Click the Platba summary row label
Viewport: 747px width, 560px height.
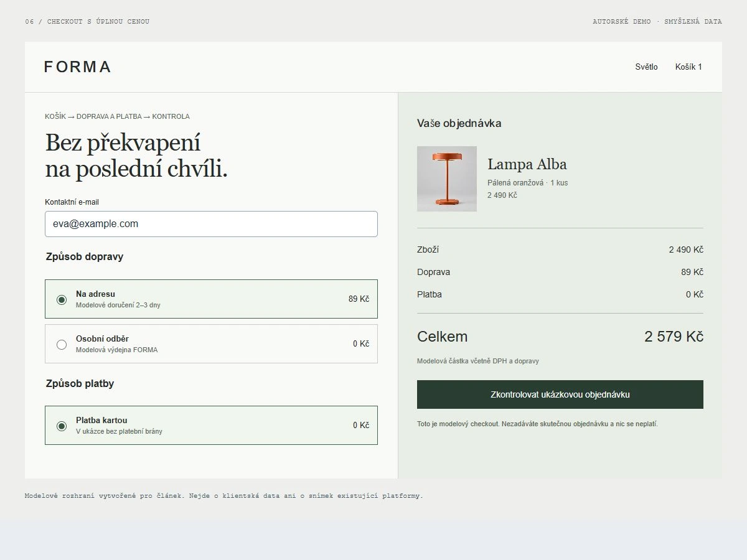[x=430, y=294]
